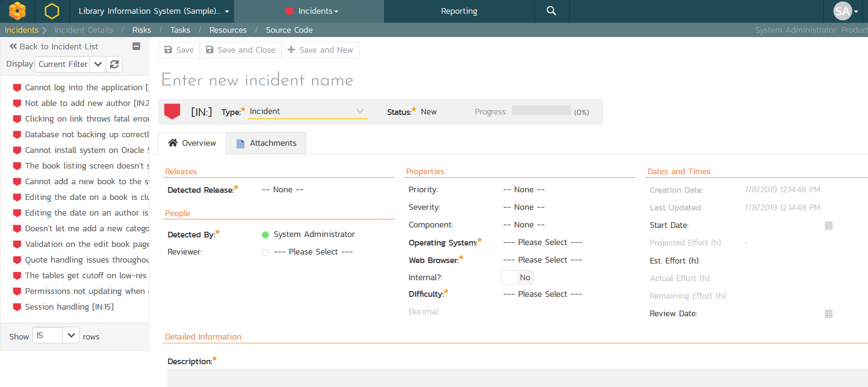Open Session handling incident in list

click(x=69, y=307)
